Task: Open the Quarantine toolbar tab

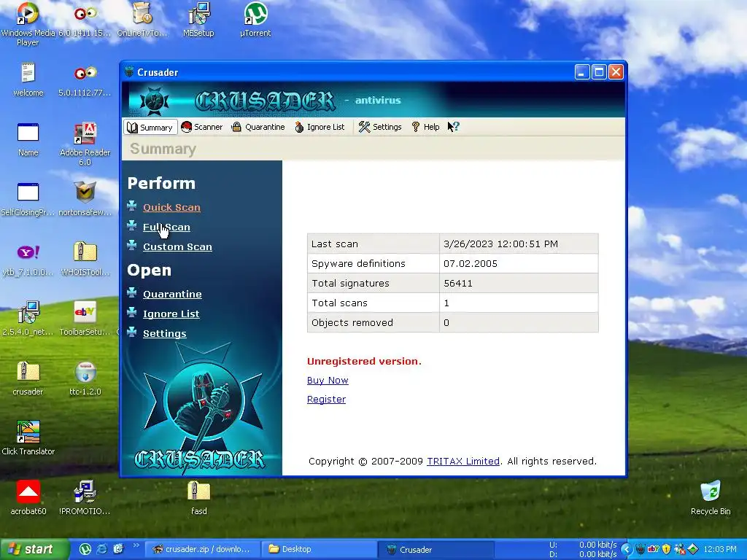Action: click(258, 127)
